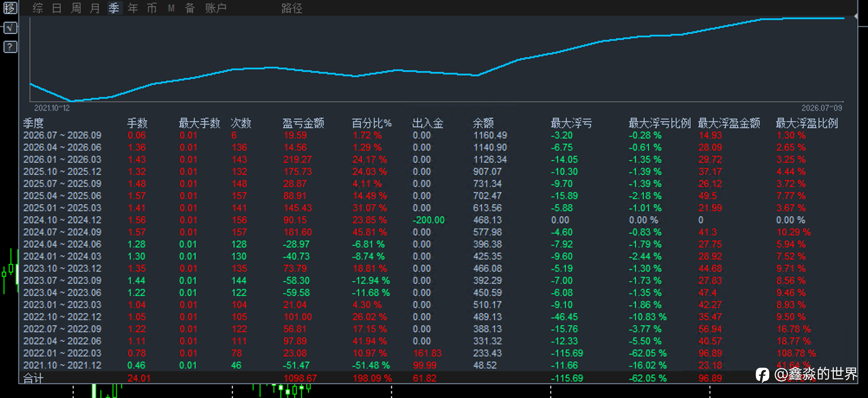Click the 最大浮亏比例 column header

click(660, 123)
